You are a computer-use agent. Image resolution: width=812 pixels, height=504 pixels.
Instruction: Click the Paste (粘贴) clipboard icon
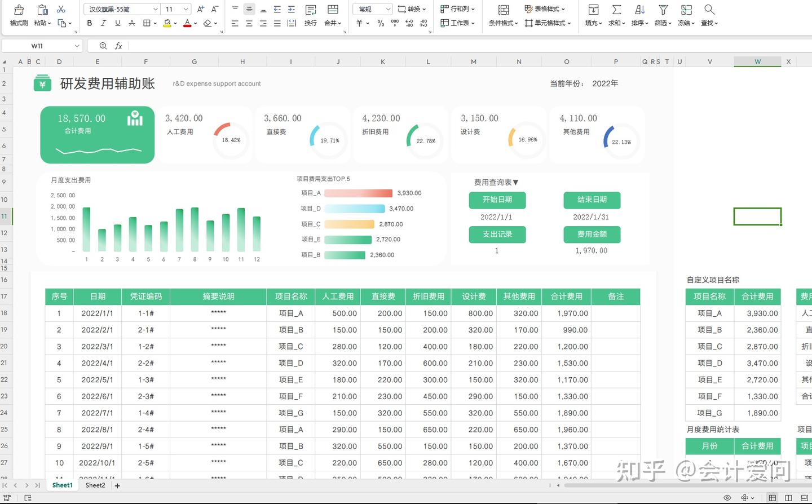tap(42, 10)
